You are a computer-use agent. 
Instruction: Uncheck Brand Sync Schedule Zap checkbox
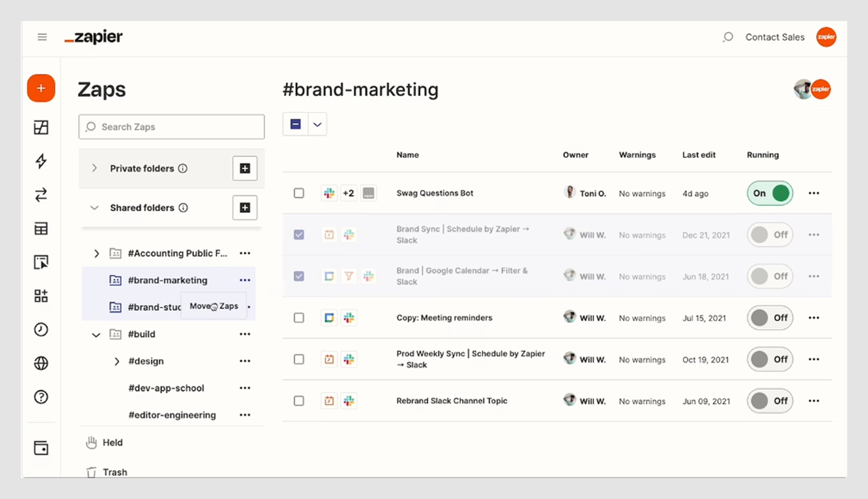(x=299, y=235)
